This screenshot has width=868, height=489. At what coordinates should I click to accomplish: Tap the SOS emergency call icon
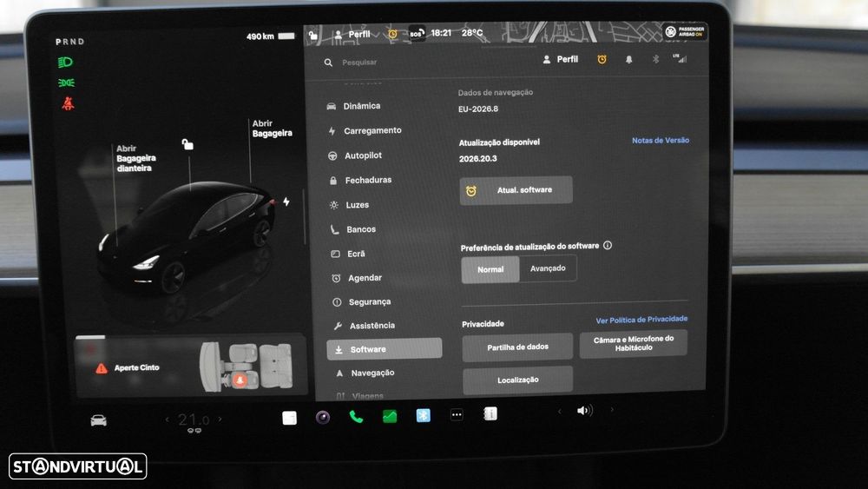point(417,33)
